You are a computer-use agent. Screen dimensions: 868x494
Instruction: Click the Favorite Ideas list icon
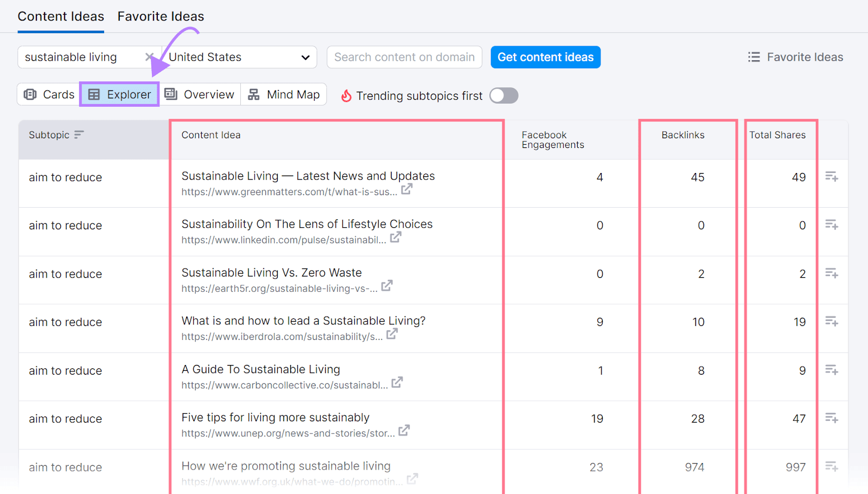pos(754,57)
